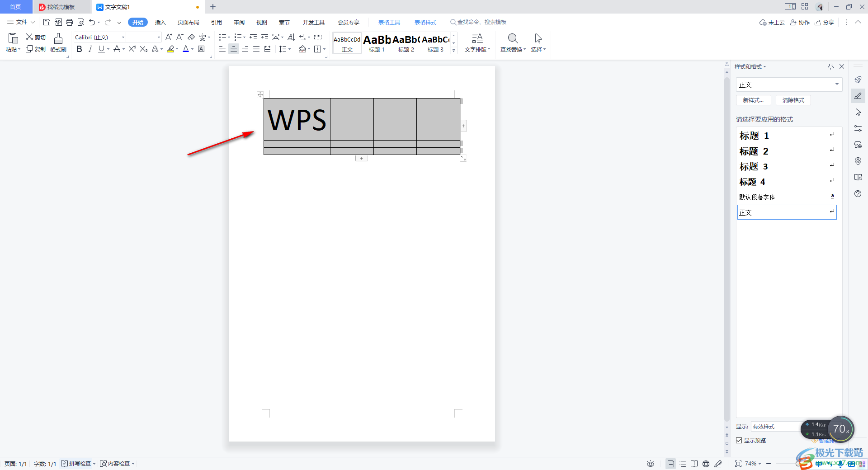Open the current style 正文 dropdown in pane
Viewport: 868px width, 470px height.
click(x=837, y=85)
